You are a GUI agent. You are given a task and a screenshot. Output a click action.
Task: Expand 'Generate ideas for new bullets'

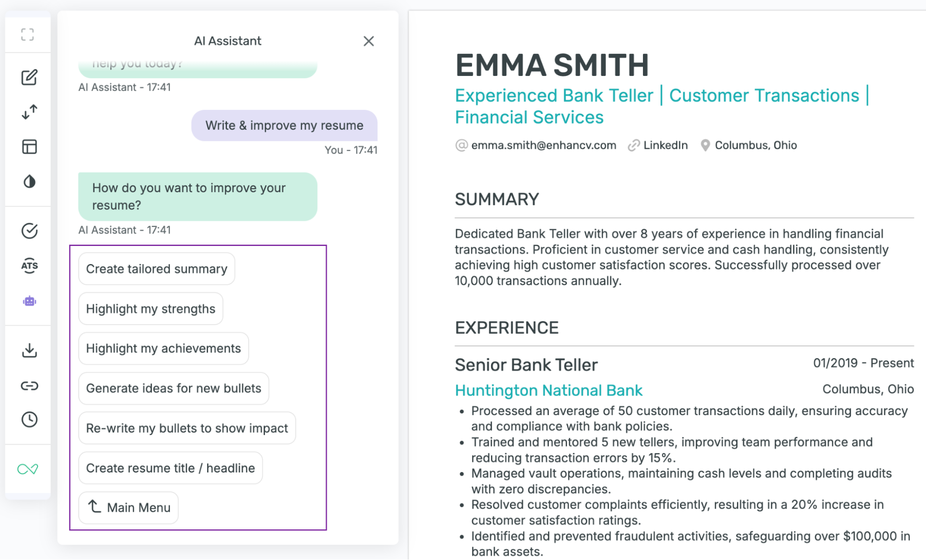[173, 388]
